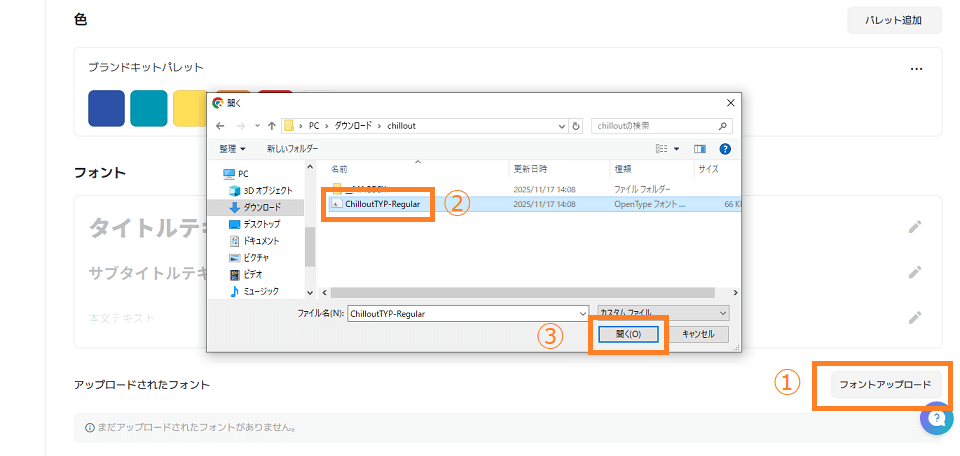
Task: Open the 整理 menu
Action: pos(233,149)
